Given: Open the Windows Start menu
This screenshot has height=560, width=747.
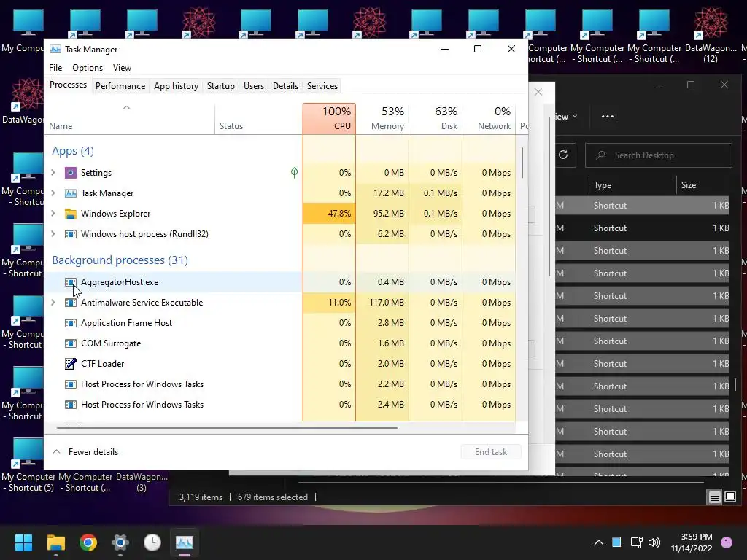Looking at the screenshot, I should pyautogui.click(x=23, y=542).
